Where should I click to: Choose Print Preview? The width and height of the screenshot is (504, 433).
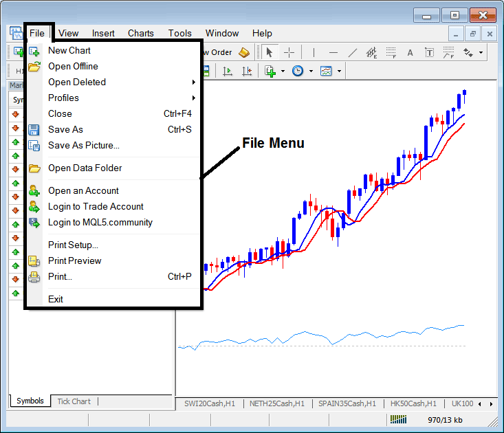click(114, 260)
